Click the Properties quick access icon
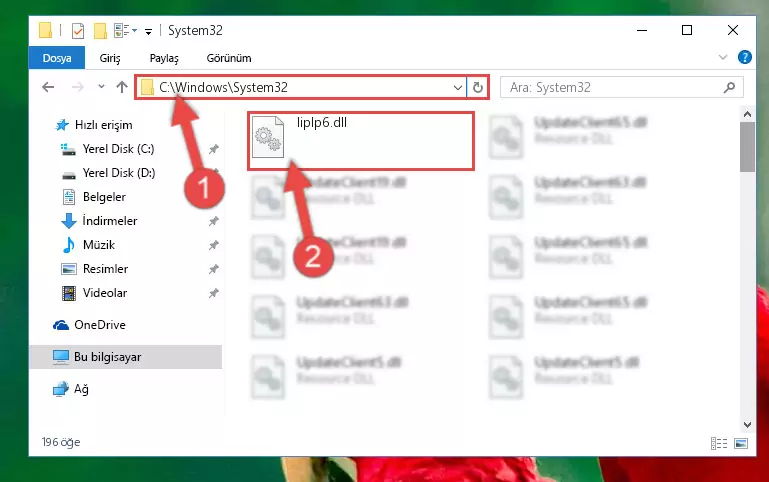 click(77, 30)
